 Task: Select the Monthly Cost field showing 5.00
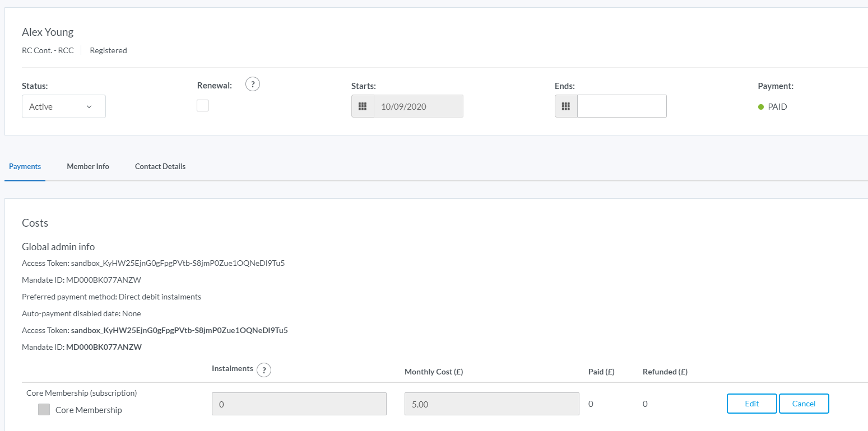tap(491, 404)
